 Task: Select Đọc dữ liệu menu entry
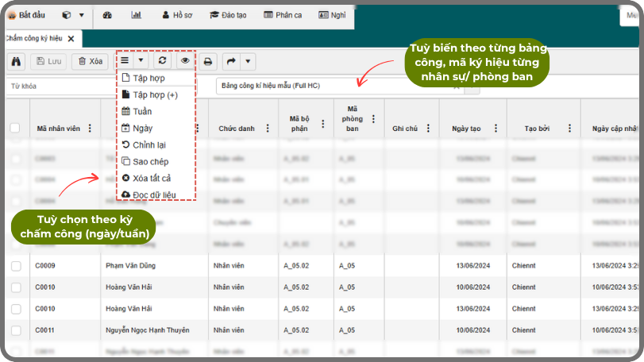click(156, 194)
